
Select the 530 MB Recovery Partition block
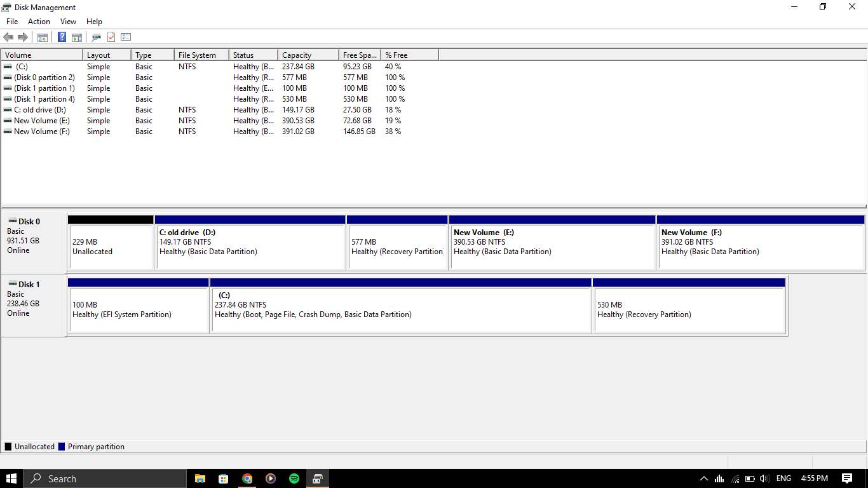tap(689, 305)
